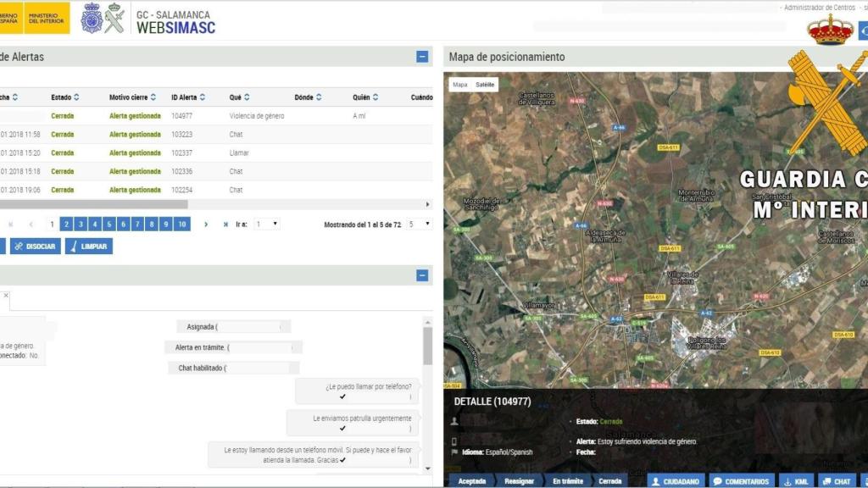Set alert status to En trámite
Image resolution: width=868 pixels, height=488 pixels.
(567, 481)
